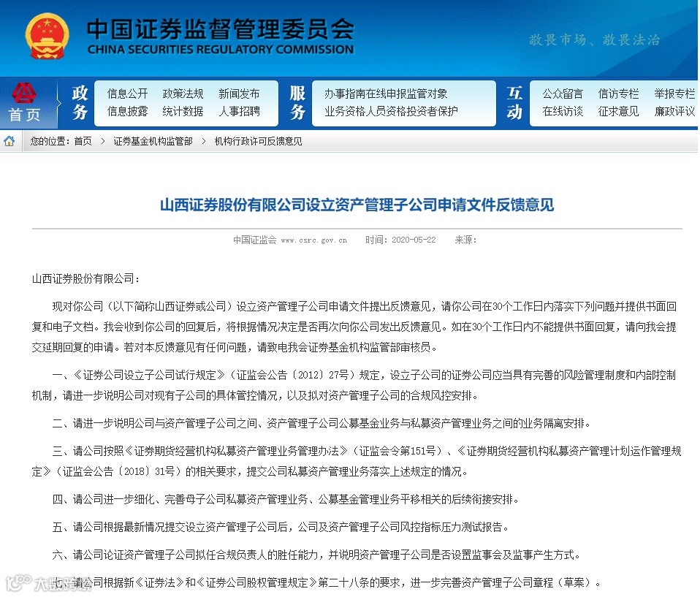Open 人事招聘 menu link
The width and height of the screenshot is (700, 597).
coord(239,111)
